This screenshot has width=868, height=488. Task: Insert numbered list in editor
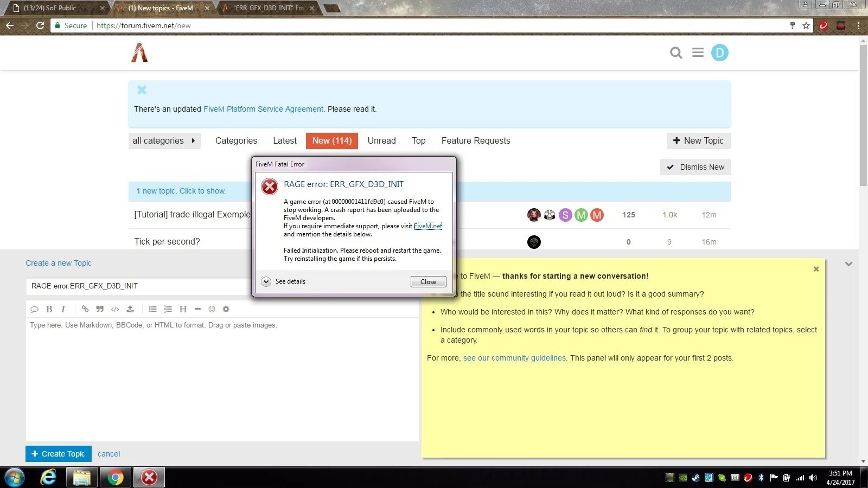click(168, 309)
